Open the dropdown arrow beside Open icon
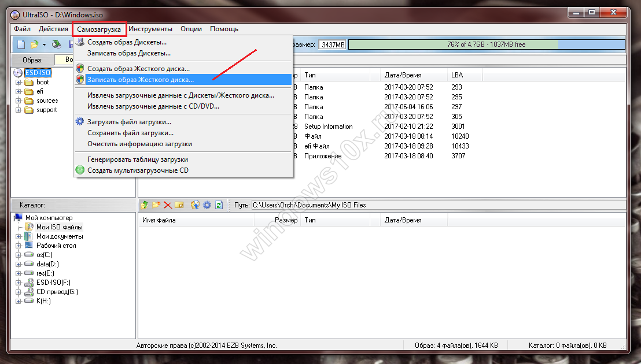Viewport: 641px width, 364px height. click(x=44, y=44)
